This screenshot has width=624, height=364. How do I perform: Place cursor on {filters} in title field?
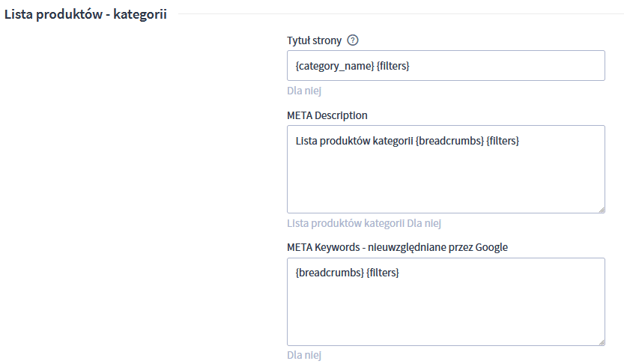(393, 66)
